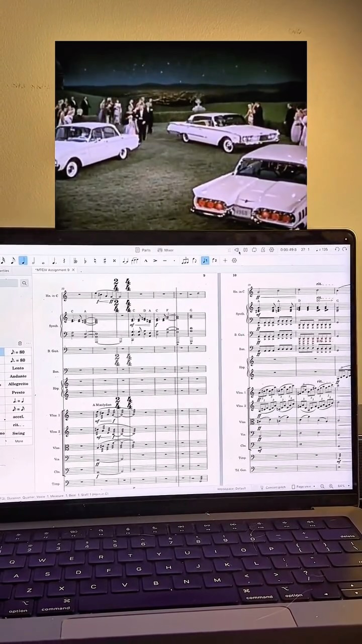
Task: Select the eighth note duration
Action: click(13, 260)
